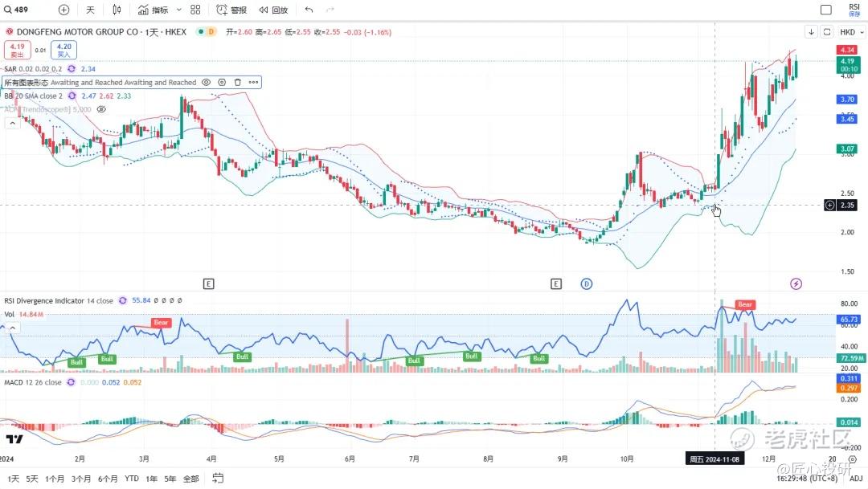Screen dimensions: 868x489
Task: Click the TradingView logo
Action: pyautogui.click(x=14, y=439)
